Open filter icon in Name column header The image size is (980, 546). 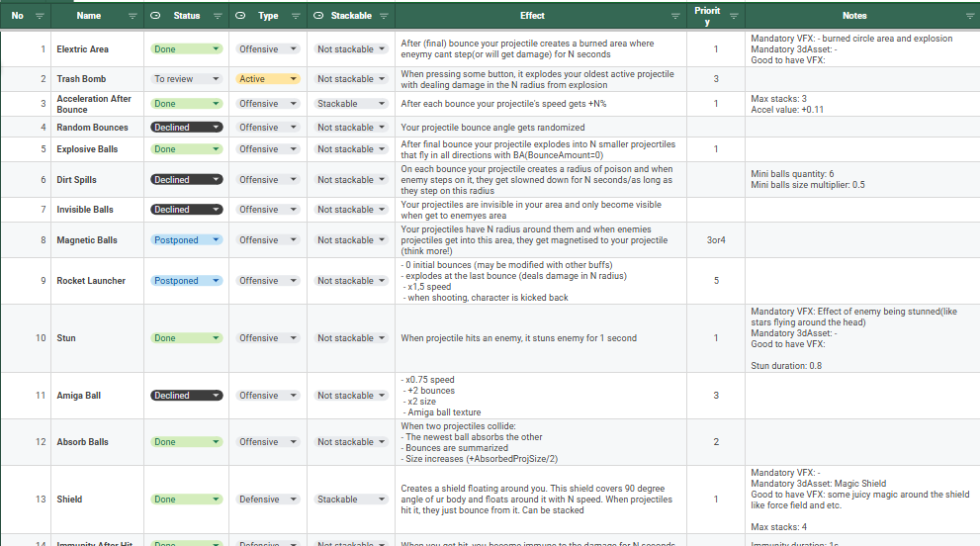(x=133, y=16)
